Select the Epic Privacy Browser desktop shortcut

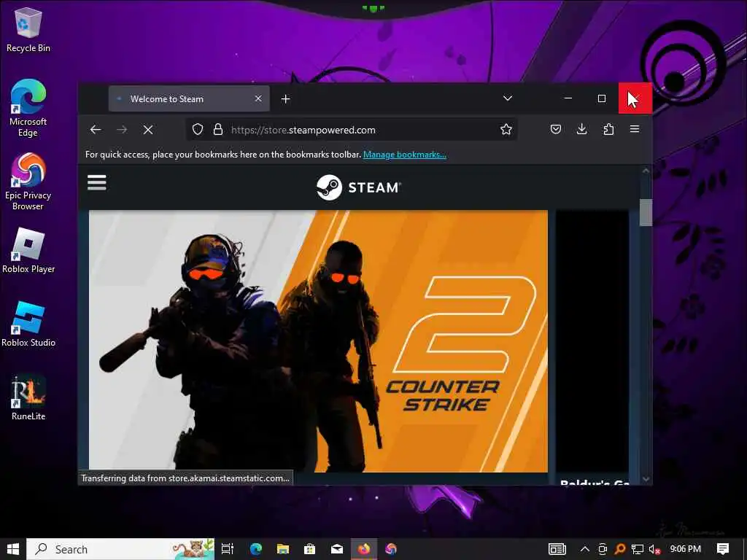pyautogui.click(x=28, y=182)
